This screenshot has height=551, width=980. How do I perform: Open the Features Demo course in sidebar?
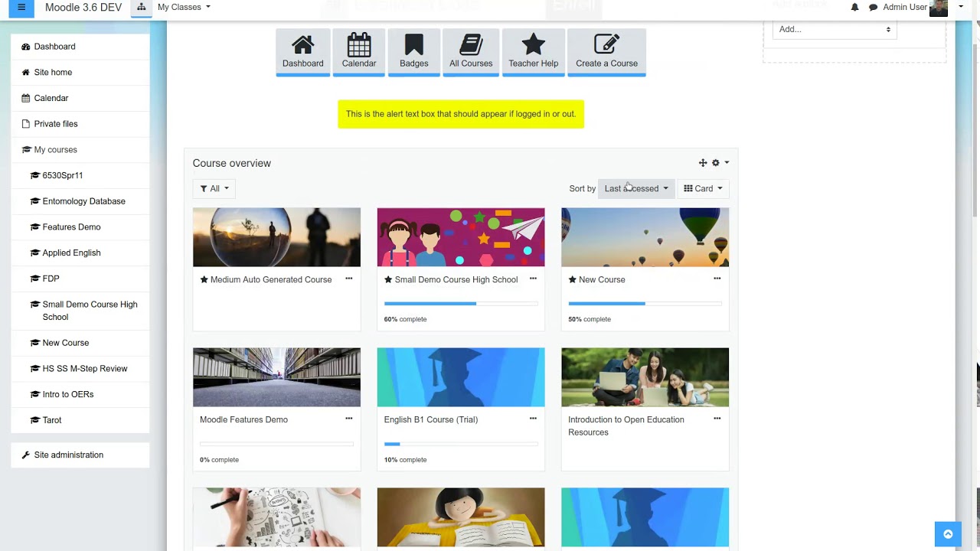[x=80, y=227]
